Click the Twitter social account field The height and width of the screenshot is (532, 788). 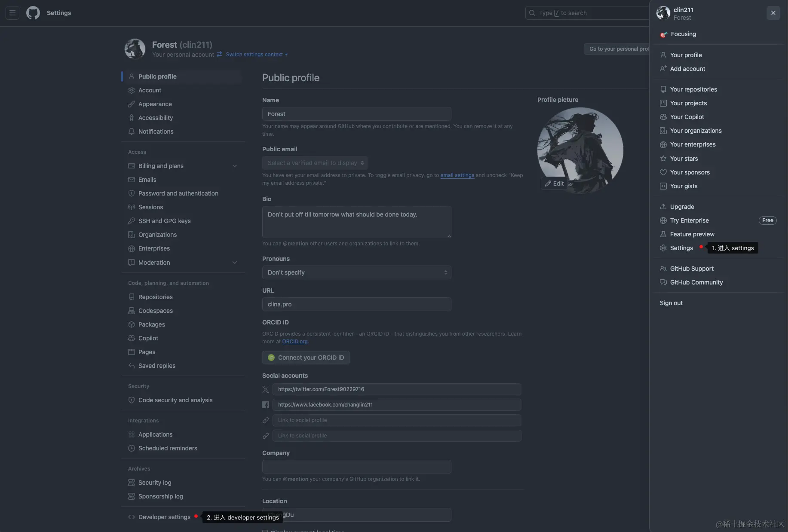[x=397, y=389]
